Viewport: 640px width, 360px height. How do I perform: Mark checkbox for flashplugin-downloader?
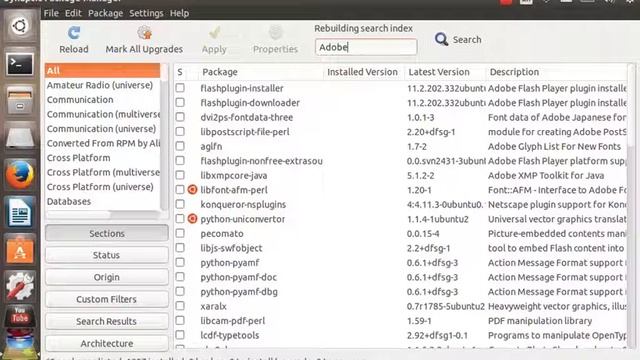pos(180,102)
